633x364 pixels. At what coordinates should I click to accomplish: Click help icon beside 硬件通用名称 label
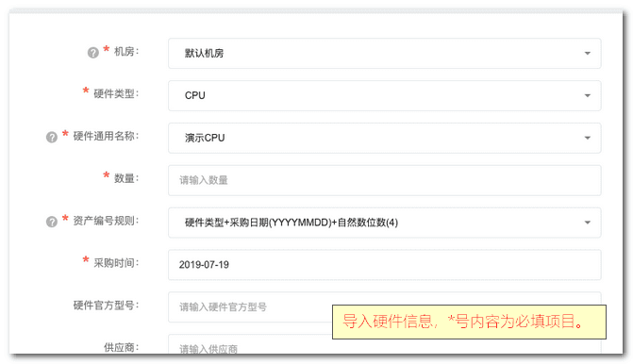click(x=52, y=137)
